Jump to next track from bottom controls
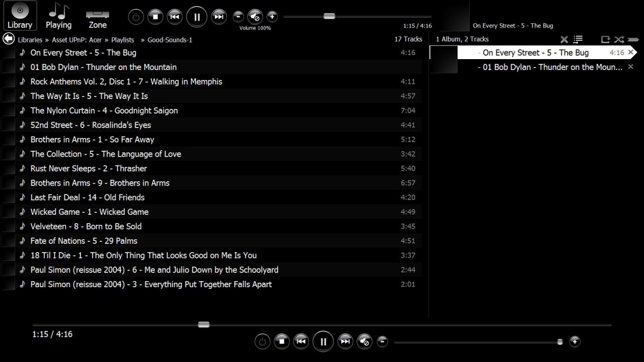Image resolution: width=644 pixels, height=362 pixels. 345,341
